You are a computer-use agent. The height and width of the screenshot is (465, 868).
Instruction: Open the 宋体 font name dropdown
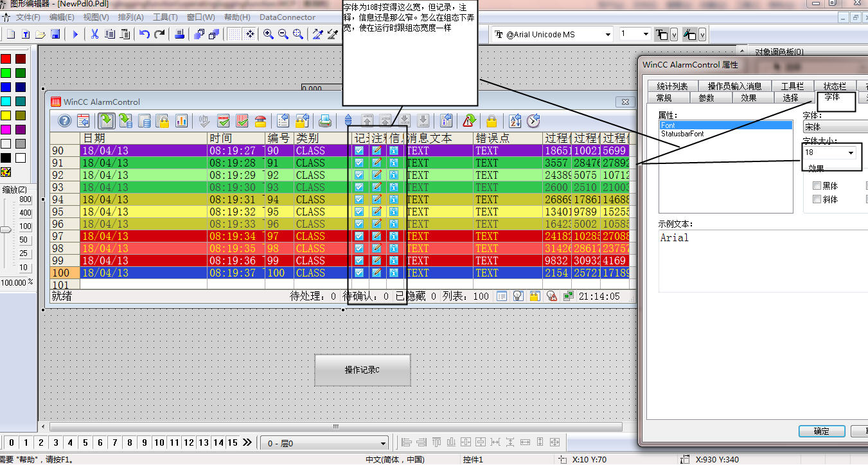click(x=835, y=127)
